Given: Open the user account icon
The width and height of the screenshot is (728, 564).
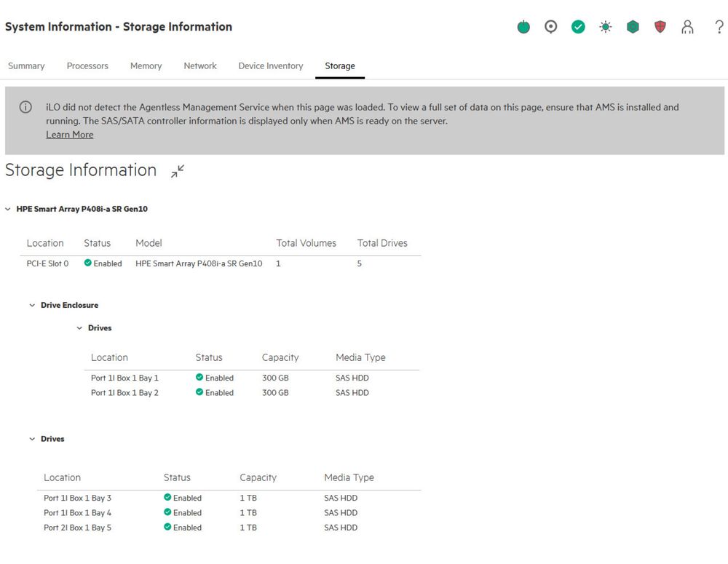Looking at the screenshot, I should (688, 27).
